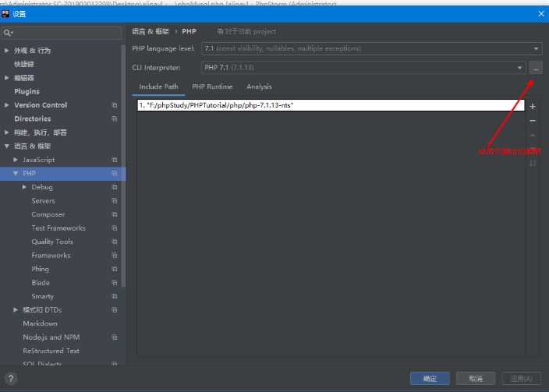This screenshot has width=549, height=392.
Task: Click project-level icon beside Composer
Action: pos(115,214)
